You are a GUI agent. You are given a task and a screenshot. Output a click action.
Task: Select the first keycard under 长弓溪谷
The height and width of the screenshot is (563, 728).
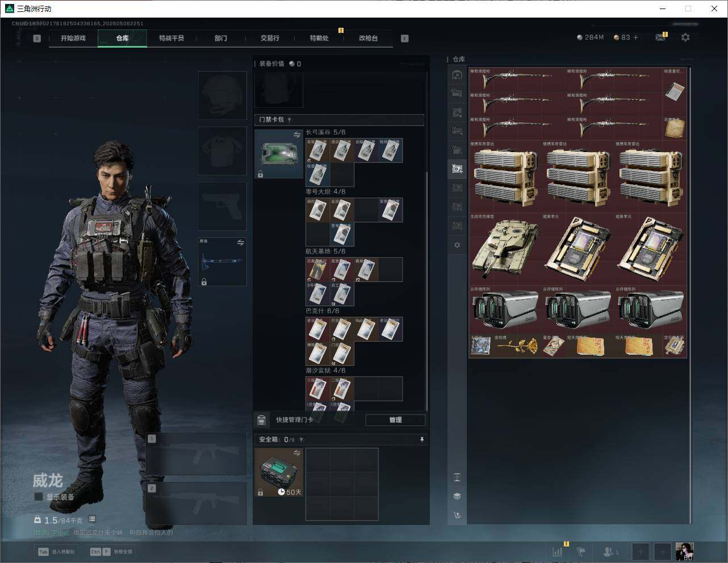click(318, 150)
